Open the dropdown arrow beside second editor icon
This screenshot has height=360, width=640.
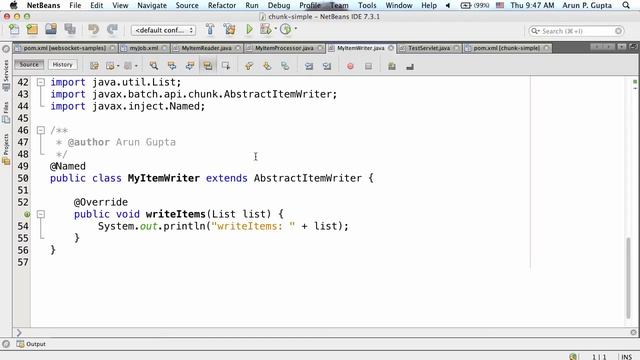118,66
